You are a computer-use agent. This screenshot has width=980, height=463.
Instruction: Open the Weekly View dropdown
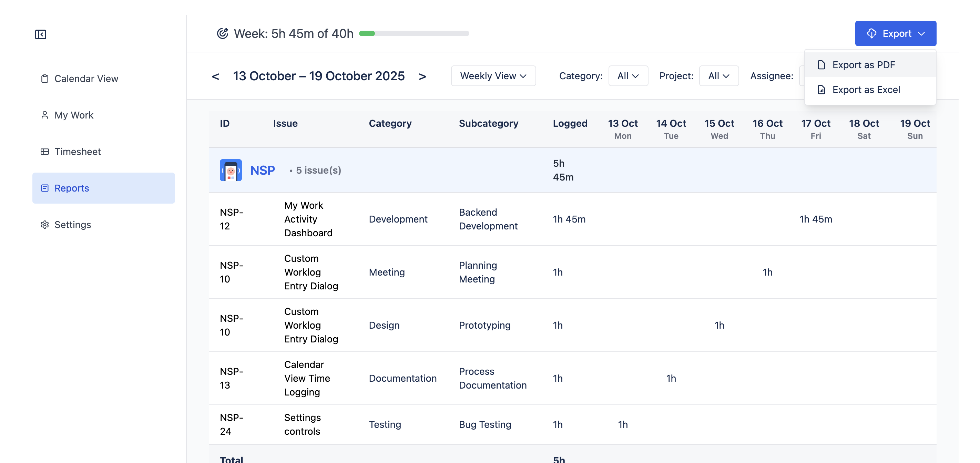[493, 76]
